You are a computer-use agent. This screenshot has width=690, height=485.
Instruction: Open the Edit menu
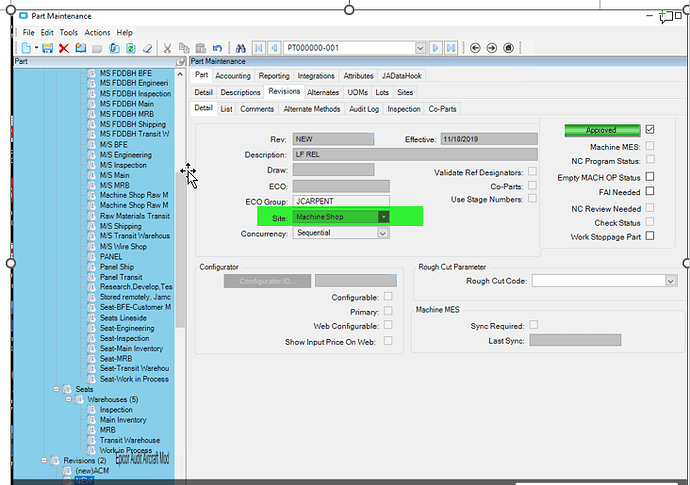tap(47, 33)
